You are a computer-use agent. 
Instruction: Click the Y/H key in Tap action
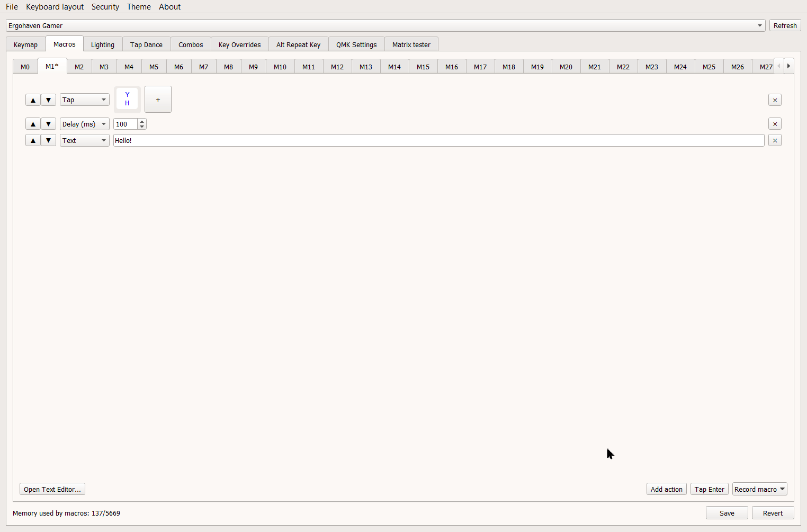coord(127,99)
